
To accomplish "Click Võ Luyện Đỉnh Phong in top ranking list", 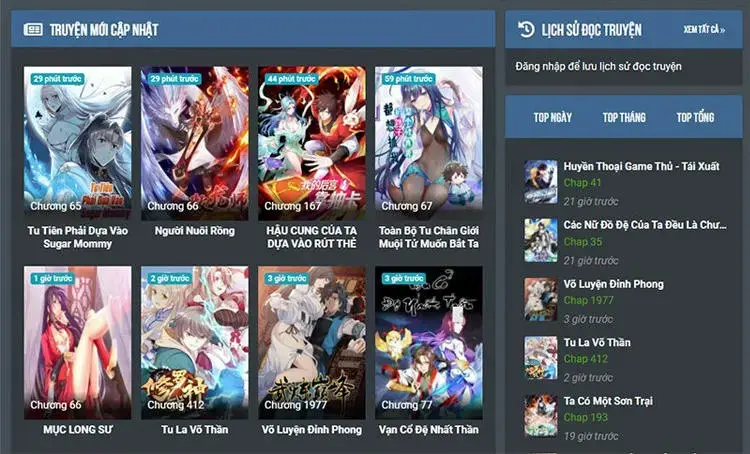I will coord(614,284).
